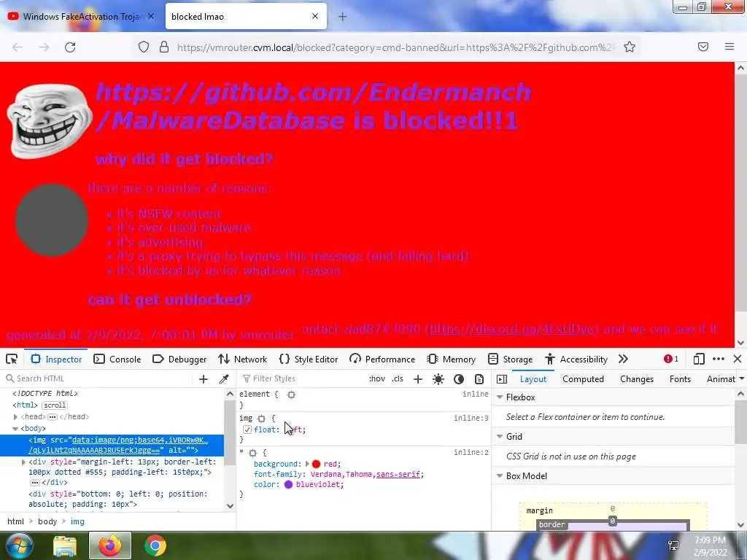Toggle the .cls class panel
This screenshot has width=747, height=560.
[x=398, y=379]
